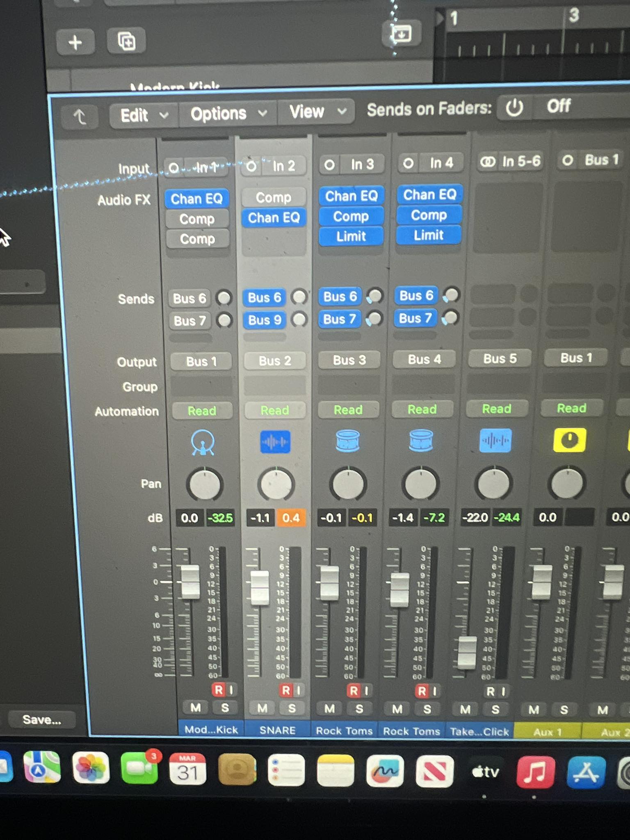The image size is (630, 840).
Task: Open the mixer Edit menu
Action: tap(144, 116)
